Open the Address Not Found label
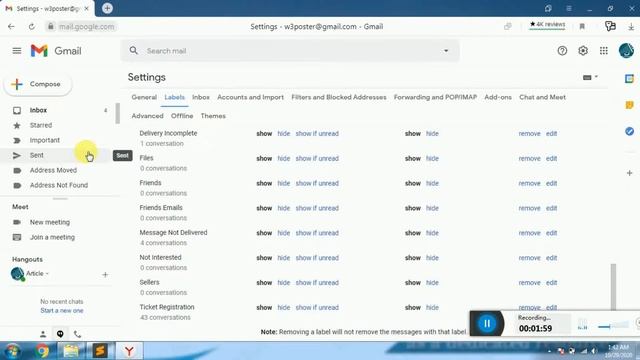 59,185
